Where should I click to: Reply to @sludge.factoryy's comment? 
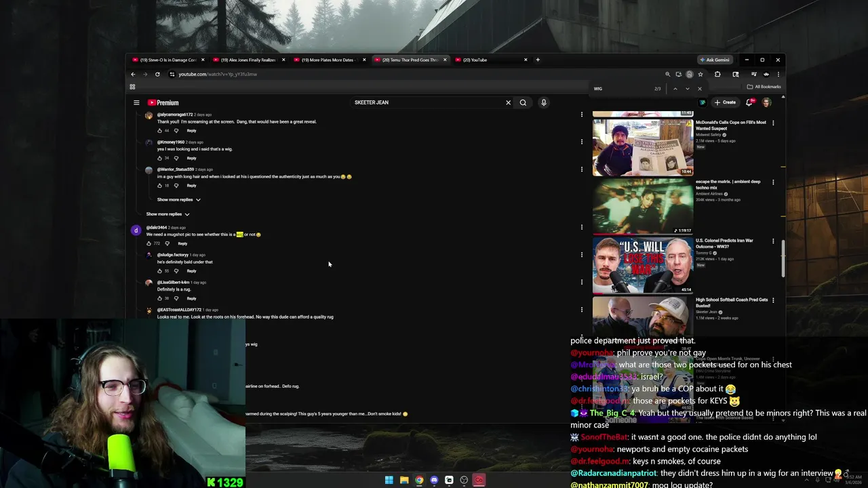(191, 271)
